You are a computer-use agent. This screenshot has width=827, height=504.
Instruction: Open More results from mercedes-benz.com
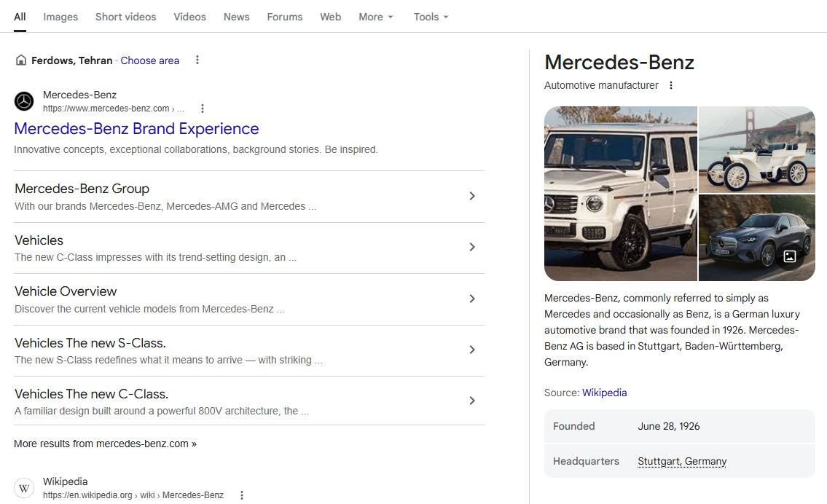click(106, 444)
